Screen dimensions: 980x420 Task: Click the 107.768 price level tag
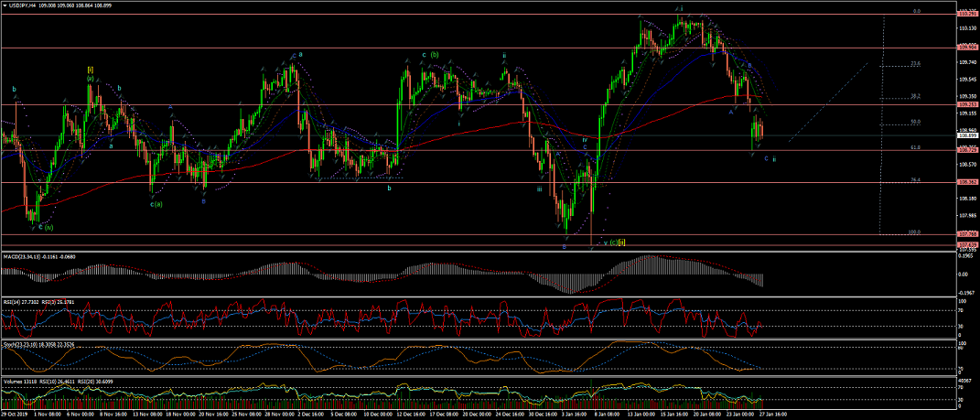(967, 234)
